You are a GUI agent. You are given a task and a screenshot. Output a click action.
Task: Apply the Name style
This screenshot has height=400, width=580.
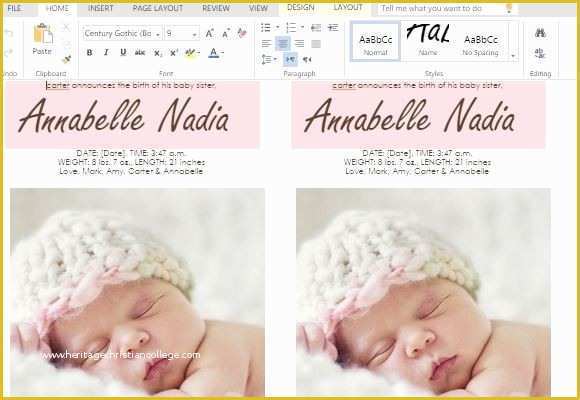point(428,41)
